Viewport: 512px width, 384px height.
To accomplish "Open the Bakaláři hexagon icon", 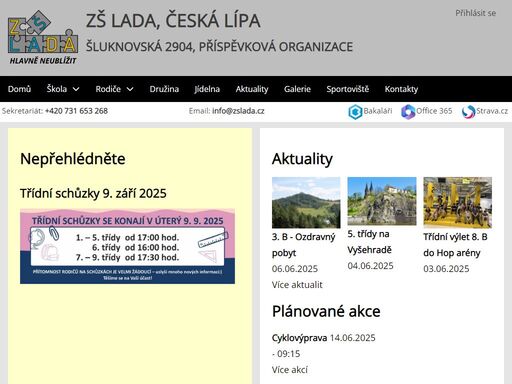I will 355,112.
